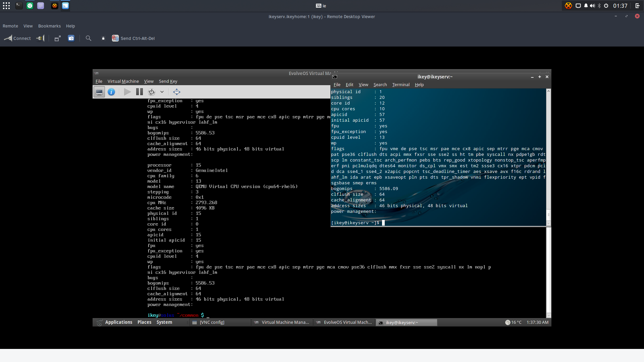The width and height of the screenshot is (644, 362).
Task: Click the session logout icon in the panel
Action: click(638, 6)
